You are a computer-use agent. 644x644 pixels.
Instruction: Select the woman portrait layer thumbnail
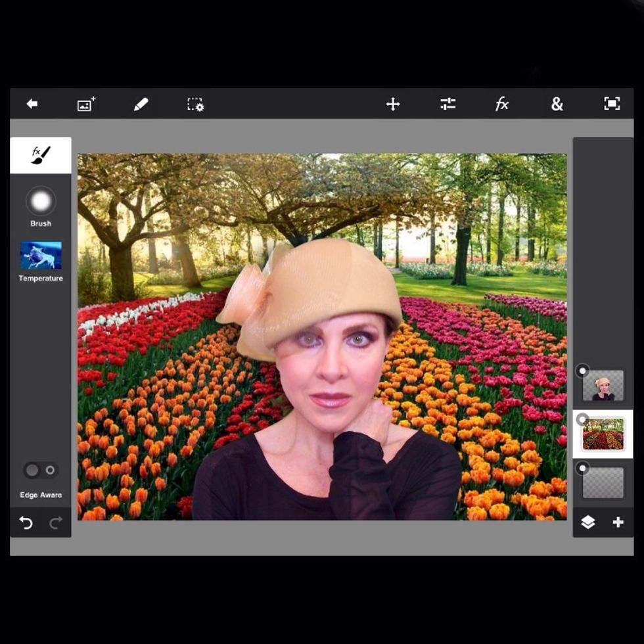coord(603,386)
